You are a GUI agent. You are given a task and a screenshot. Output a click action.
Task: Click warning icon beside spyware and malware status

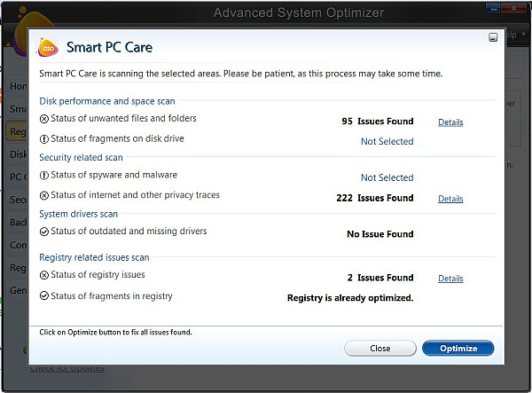44,176
